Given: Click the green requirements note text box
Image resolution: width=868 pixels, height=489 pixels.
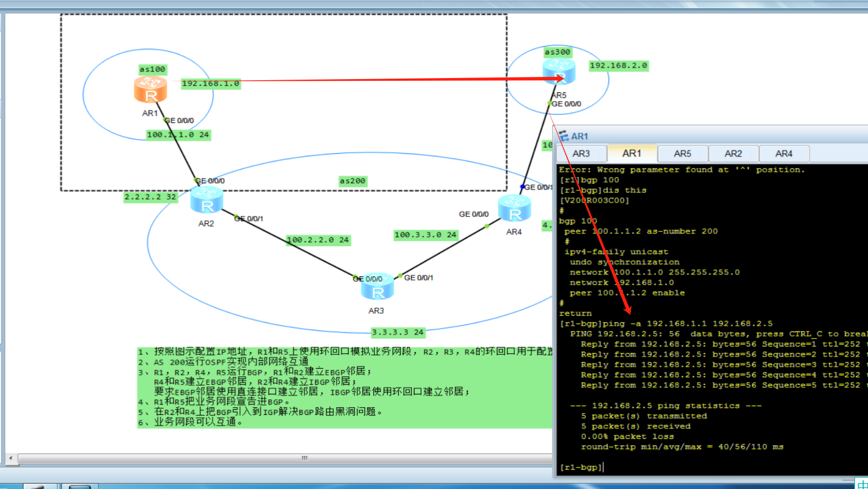Looking at the screenshot, I should pos(345,387).
